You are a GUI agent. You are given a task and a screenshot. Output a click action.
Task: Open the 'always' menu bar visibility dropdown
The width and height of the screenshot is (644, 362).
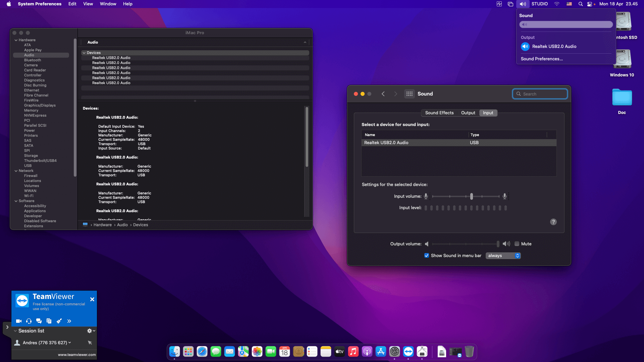[503, 256]
